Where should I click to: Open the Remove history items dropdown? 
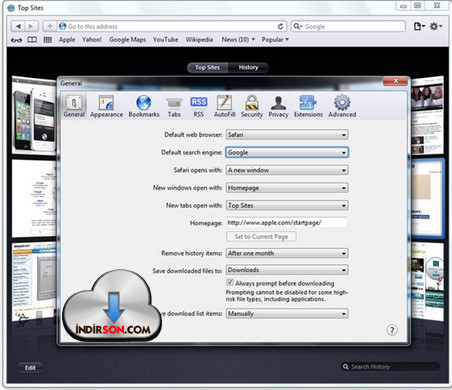[287, 253]
